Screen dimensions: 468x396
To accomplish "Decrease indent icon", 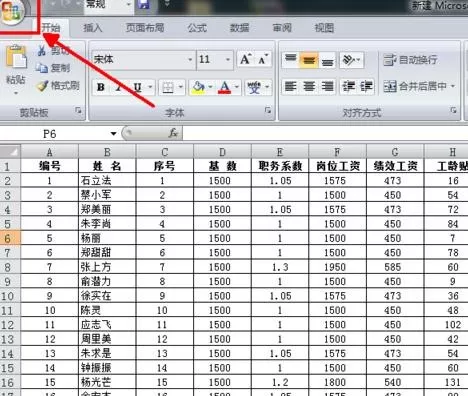I will [x=349, y=87].
